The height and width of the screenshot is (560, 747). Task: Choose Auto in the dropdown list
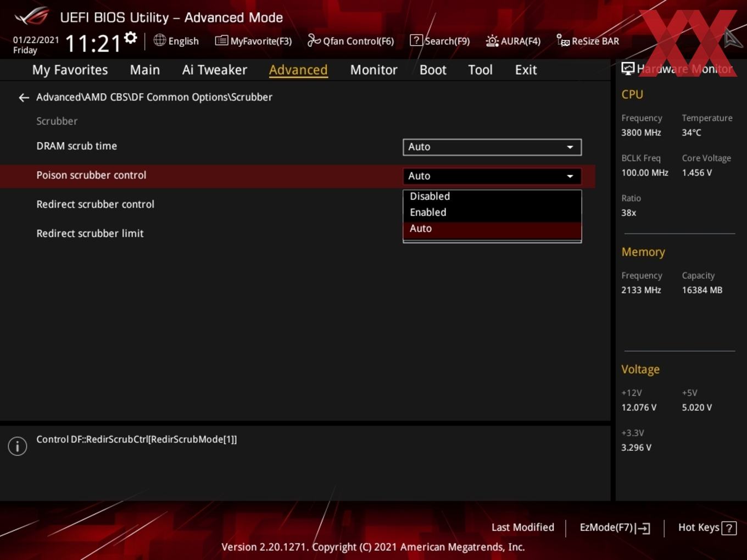pyautogui.click(x=492, y=229)
